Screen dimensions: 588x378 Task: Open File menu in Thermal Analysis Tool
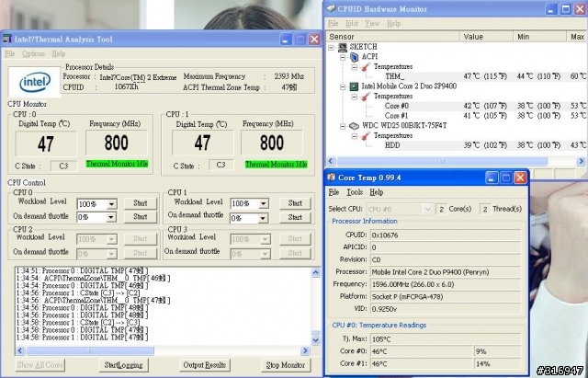point(9,53)
